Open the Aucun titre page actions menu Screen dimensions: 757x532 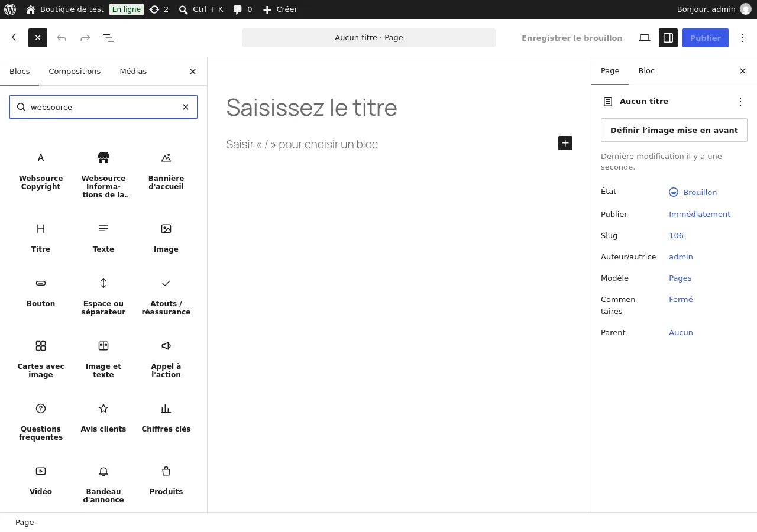click(x=740, y=102)
